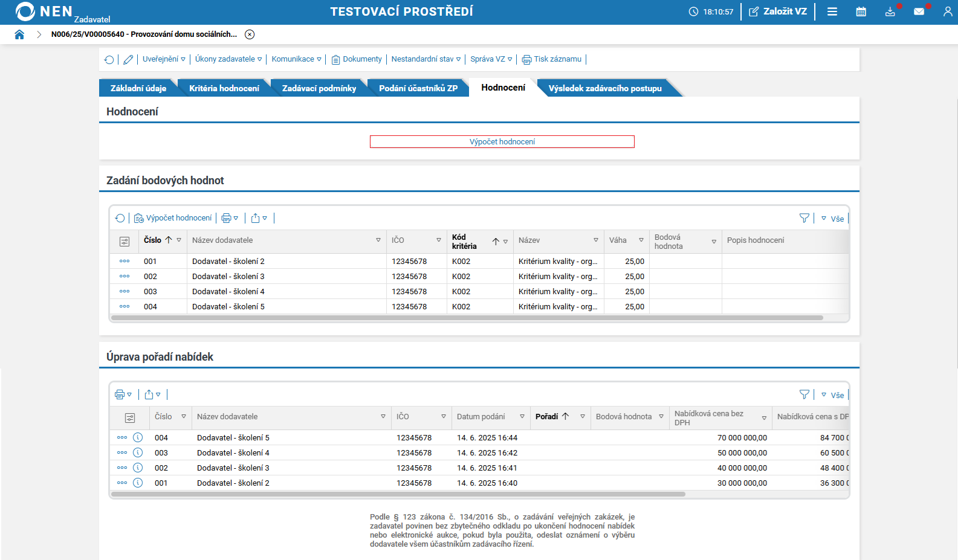Click the pencil edit icon in toolbar
Image resolution: width=958 pixels, height=560 pixels.
coord(128,59)
